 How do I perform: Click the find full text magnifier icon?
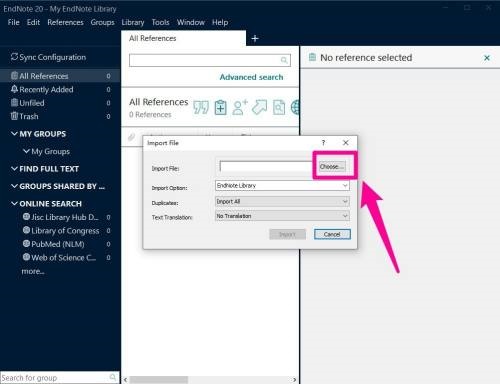click(x=279, y=107)
